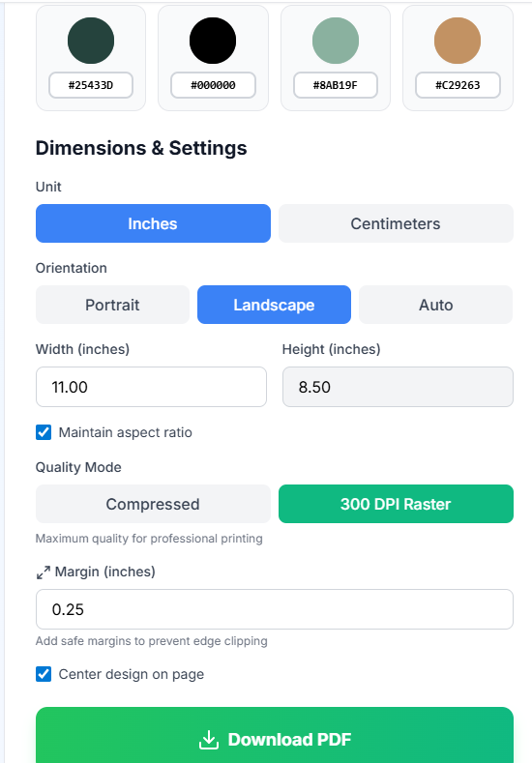Click the Quality Mode label
This screenshot has height=763, width=532.
[78, 467]
